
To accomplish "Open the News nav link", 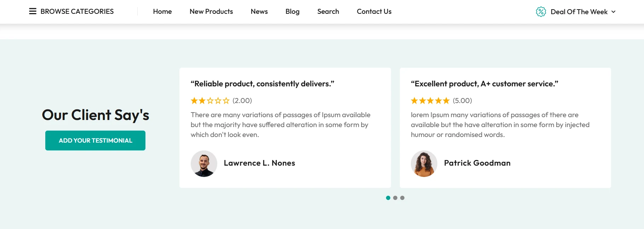I will click(259, 11).
